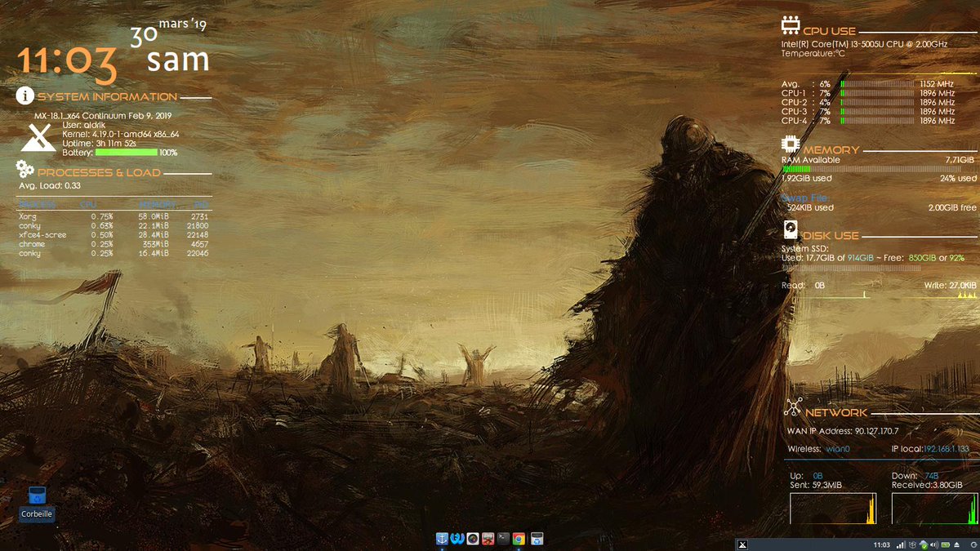Open the MX application menu on the taskbar
This screenshot has width=980, height=551.
point(742,544)
